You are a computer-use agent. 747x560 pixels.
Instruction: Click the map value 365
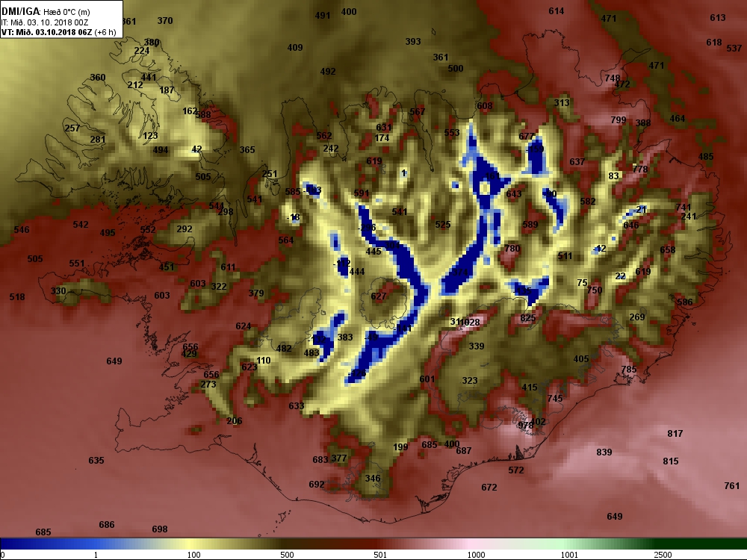pos(247,149)
